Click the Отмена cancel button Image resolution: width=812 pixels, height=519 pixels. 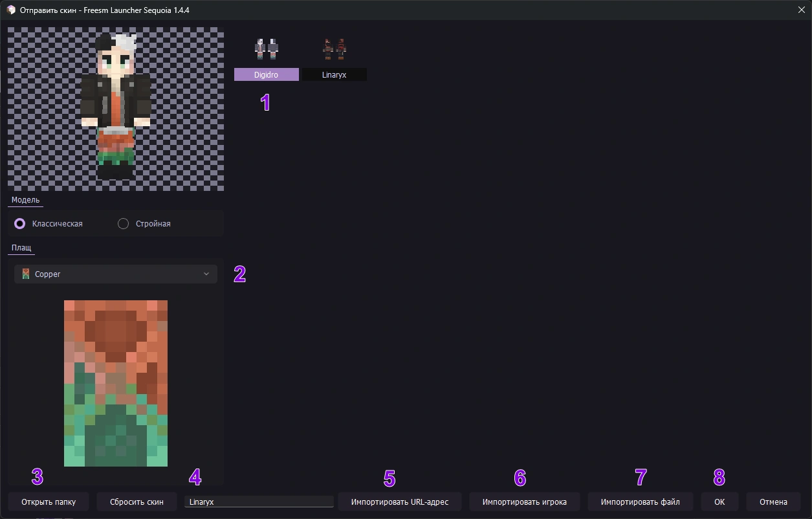click(x=773, y=502)
